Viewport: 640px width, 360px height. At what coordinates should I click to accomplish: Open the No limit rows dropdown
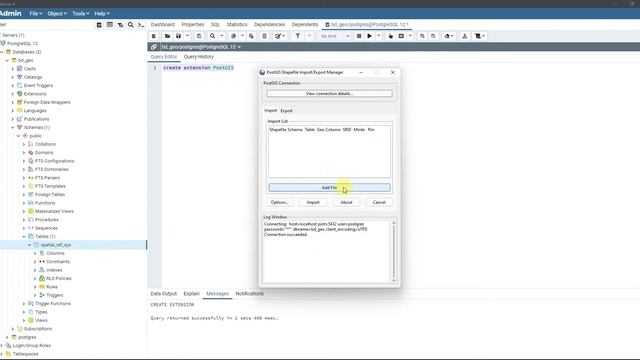(335, 36)
